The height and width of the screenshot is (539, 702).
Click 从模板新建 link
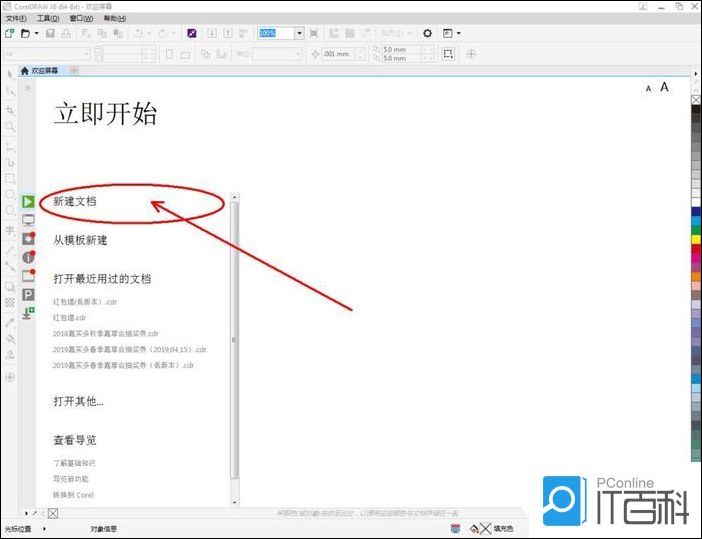(80, 240)
